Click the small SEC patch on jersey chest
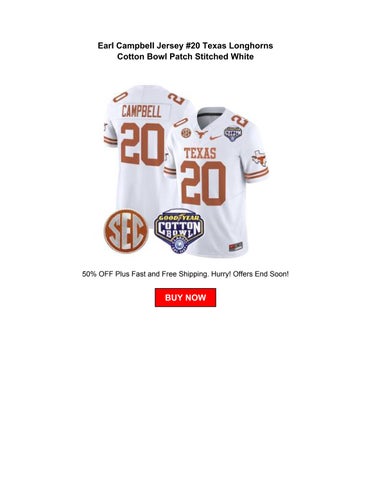The height and width of the screenshot is (480, 371). [185, 133]
